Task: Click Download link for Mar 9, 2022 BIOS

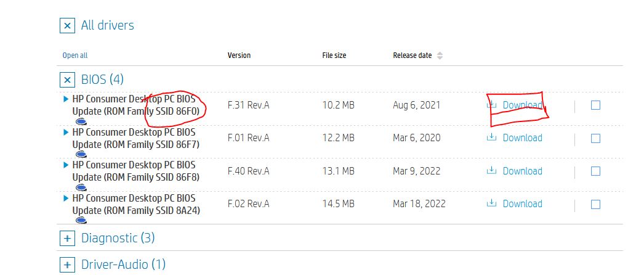Action: [522, 171]
